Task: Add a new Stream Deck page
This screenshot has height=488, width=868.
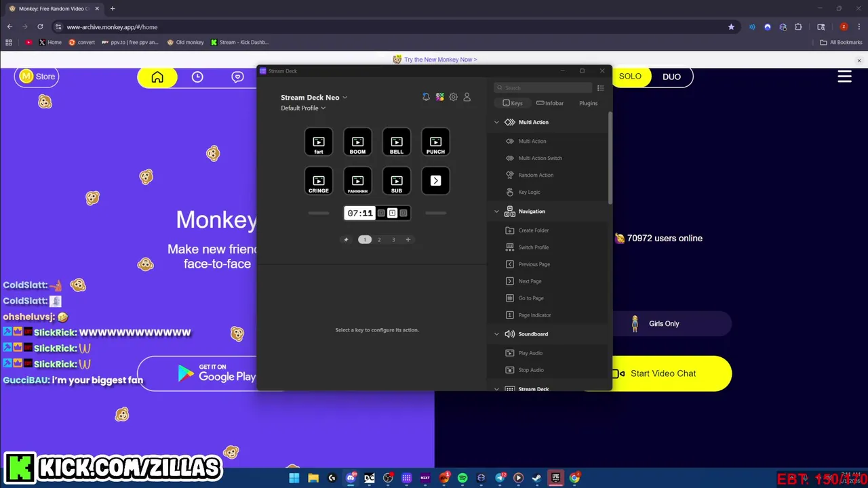Action: 408,239
